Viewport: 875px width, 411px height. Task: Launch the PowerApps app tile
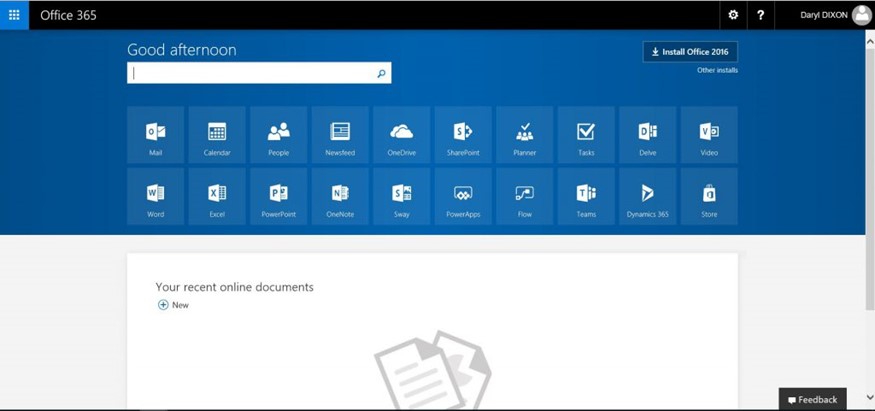pyautogui.click(x=463, y=196)
